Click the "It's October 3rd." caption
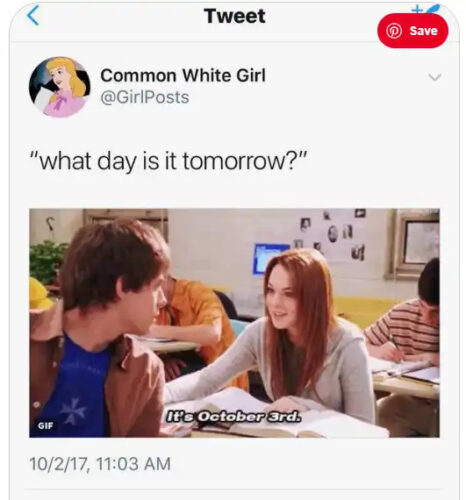This screenshot has width=466, height=500. [234, 417]
